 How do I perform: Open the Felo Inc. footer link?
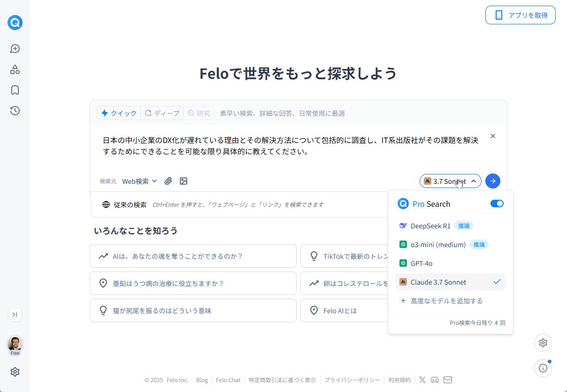pos(177,380)
